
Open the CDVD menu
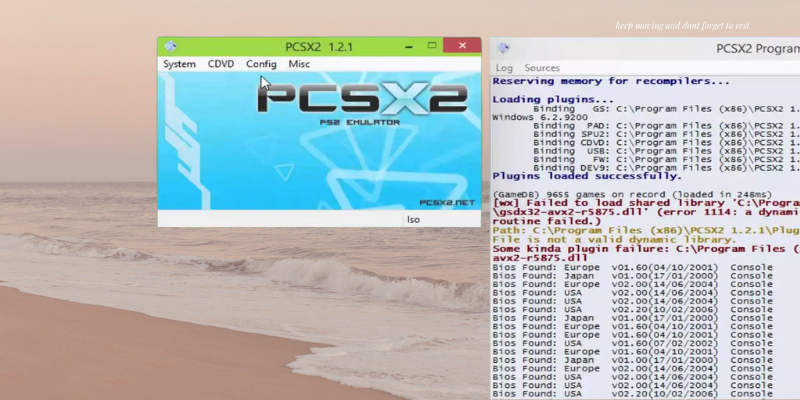click(221, 64)
